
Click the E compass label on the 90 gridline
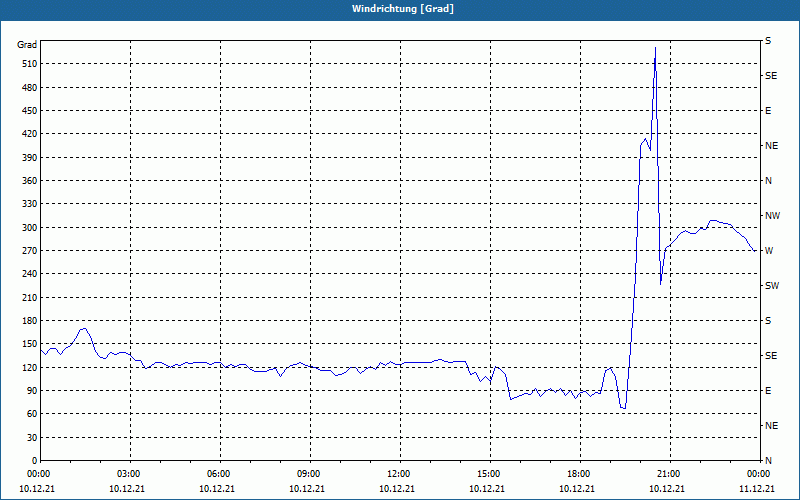(768, 391)
